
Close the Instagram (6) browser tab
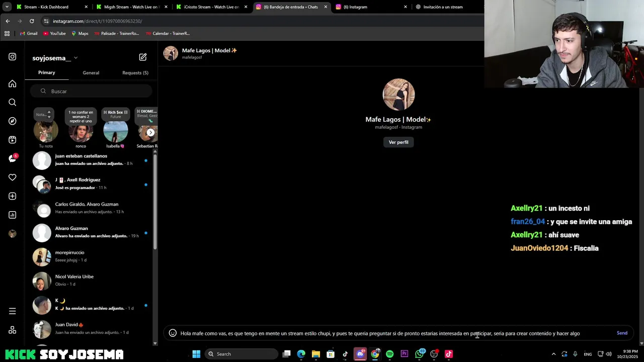(x=405, y=7)
